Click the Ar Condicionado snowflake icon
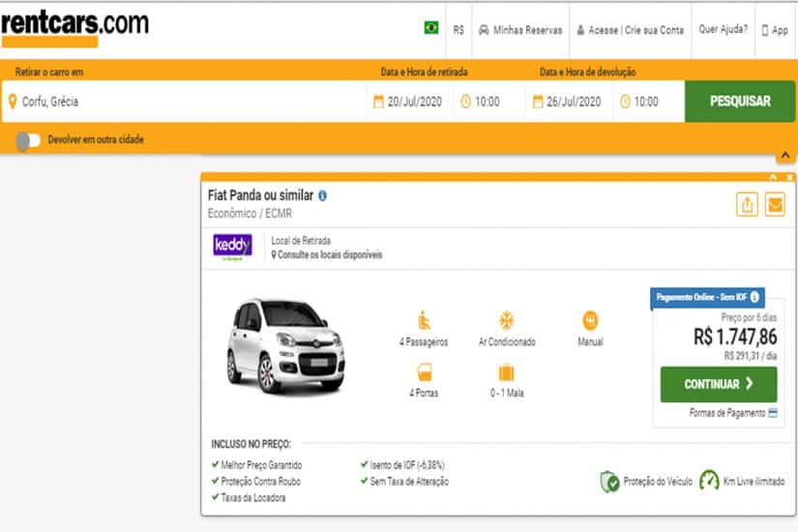The image size is (798, 532). coord(507,321)
